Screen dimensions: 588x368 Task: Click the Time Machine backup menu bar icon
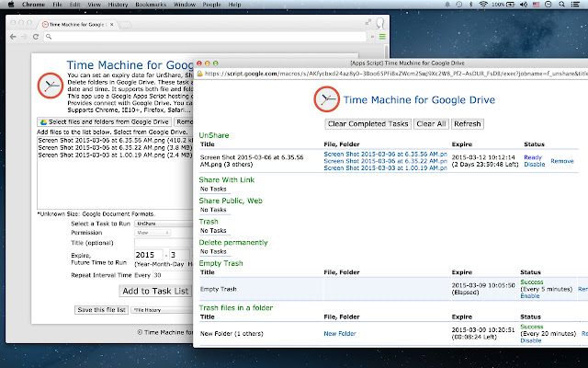point(459,5)
